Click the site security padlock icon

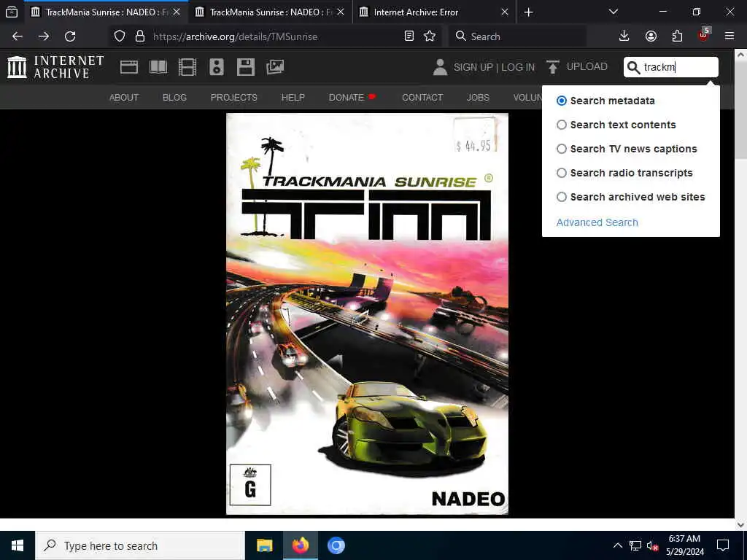(139, 36)
